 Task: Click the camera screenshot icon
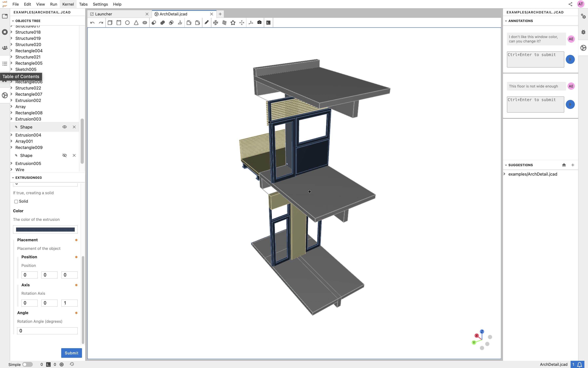(259, 23)
